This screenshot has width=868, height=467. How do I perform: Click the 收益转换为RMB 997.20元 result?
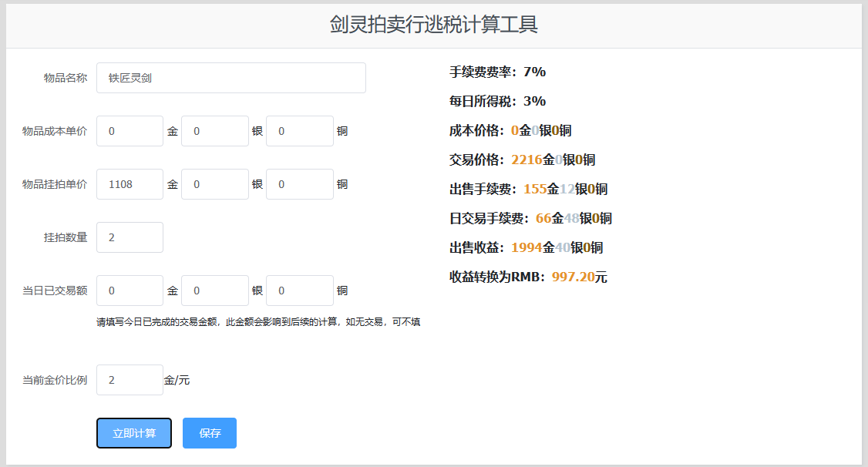(528, 277)
